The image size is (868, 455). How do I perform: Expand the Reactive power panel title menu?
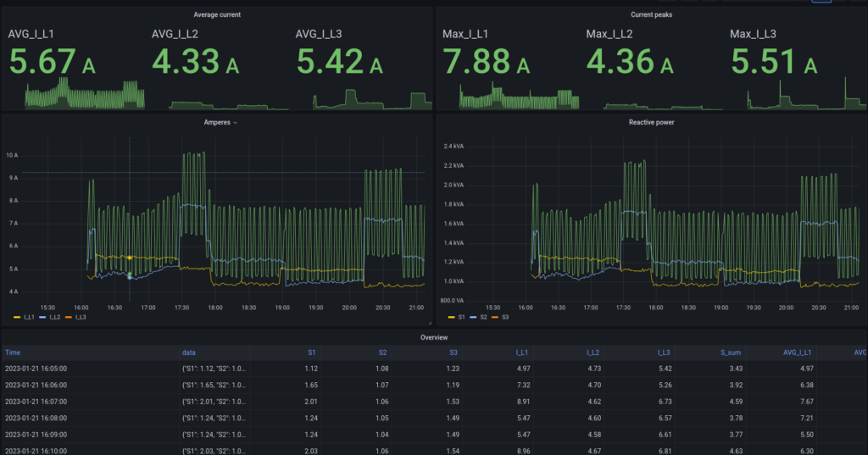651,123
